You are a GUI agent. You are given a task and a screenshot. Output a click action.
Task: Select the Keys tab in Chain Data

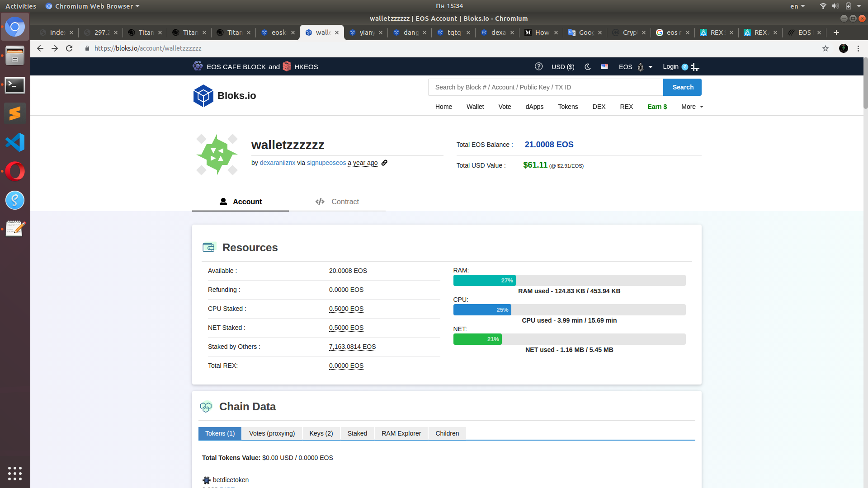tap(321, 432)
